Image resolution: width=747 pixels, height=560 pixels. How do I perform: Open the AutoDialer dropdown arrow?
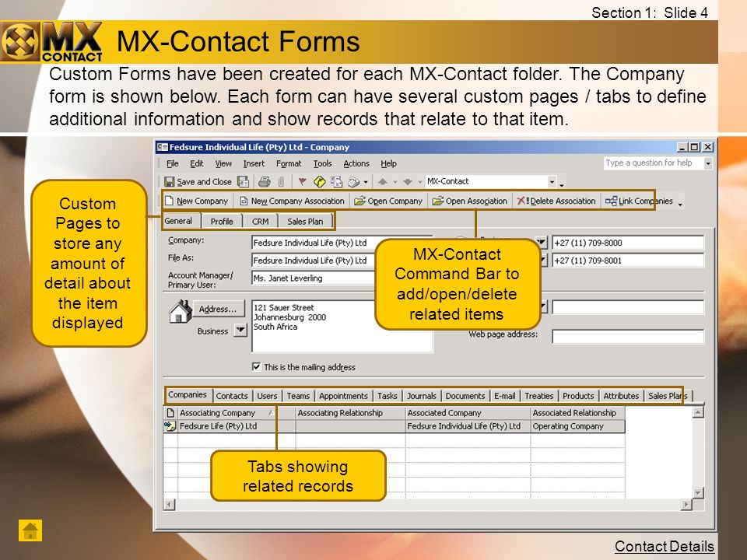tap(366, 182)
